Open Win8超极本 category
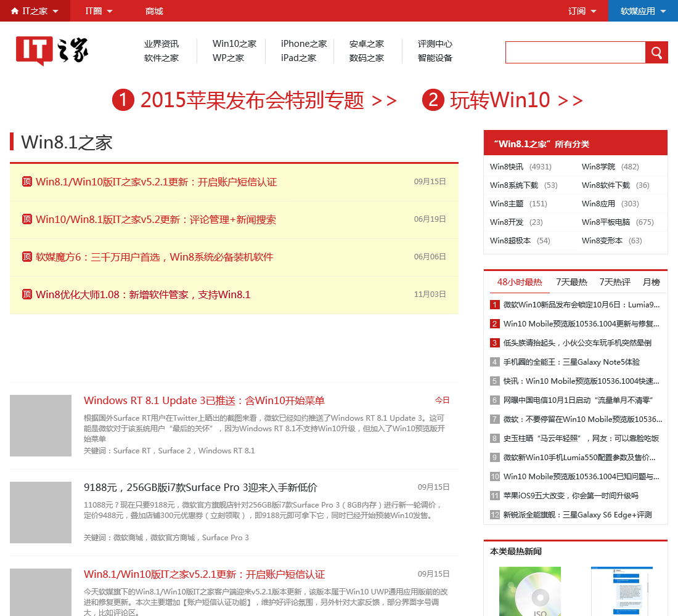Viewport: 678px width, 616px height. (510, 241)
